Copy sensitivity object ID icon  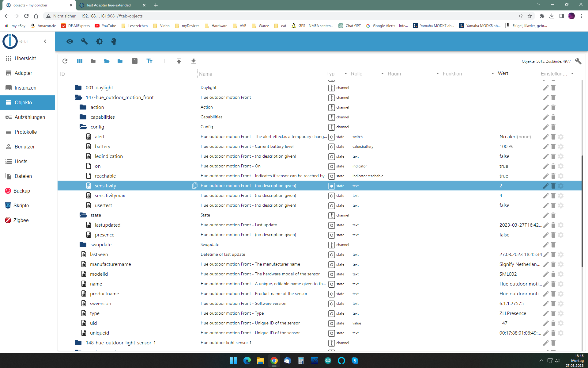(x=194, y=186)
